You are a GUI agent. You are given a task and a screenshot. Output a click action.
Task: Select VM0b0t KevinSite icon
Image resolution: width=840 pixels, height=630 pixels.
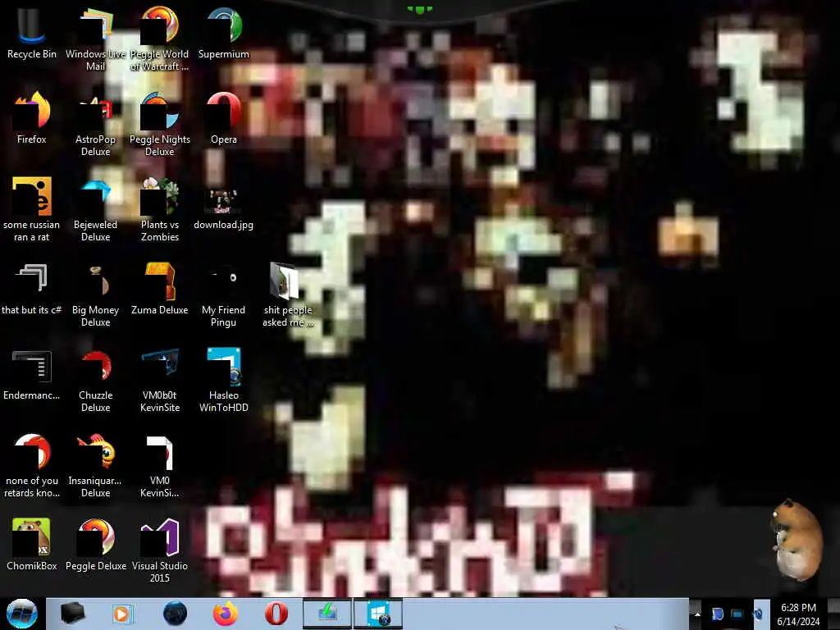pos(159,381)
